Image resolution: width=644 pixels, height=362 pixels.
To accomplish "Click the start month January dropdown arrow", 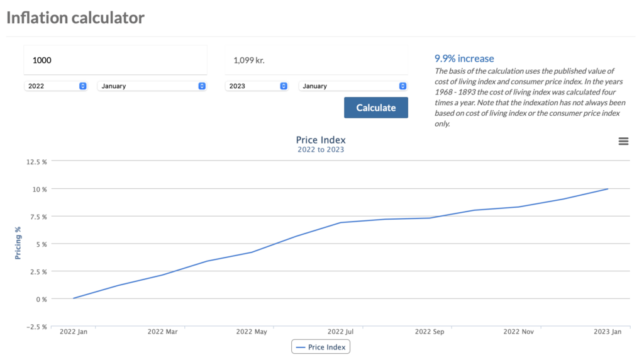I will coord(202,86).
